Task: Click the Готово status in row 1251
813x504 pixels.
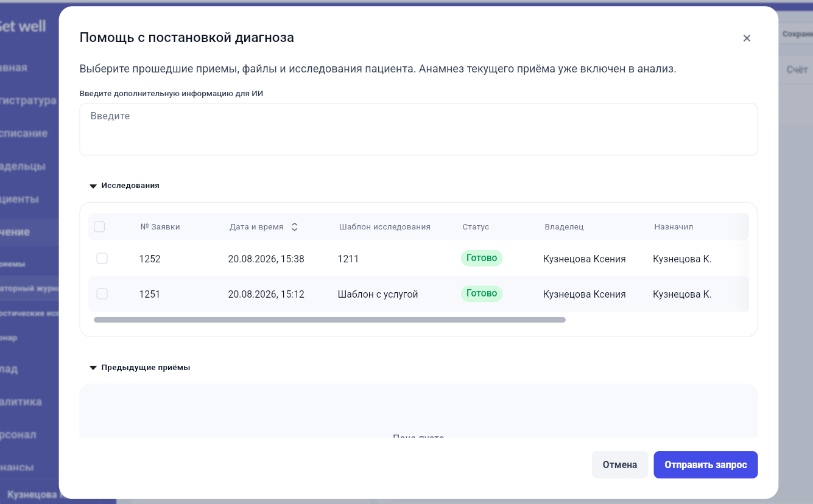Action: (482, 293)
